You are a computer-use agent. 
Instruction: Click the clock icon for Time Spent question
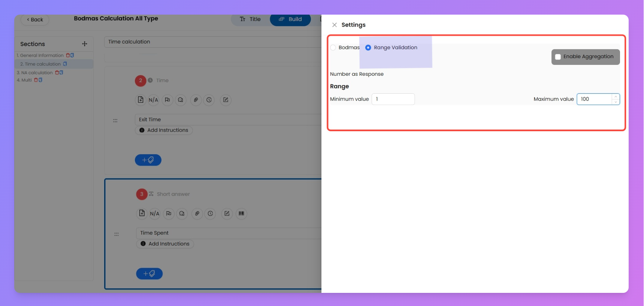tap(211, 214)
